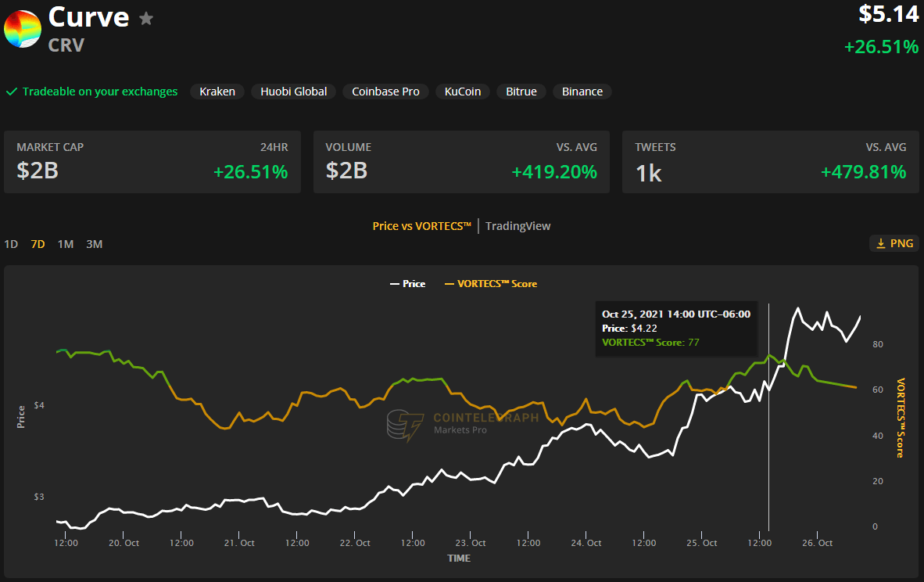This screenshot has height=582, width=924.
Task: Click the Huobi Global exchange tag
Action: pos(294,92)
